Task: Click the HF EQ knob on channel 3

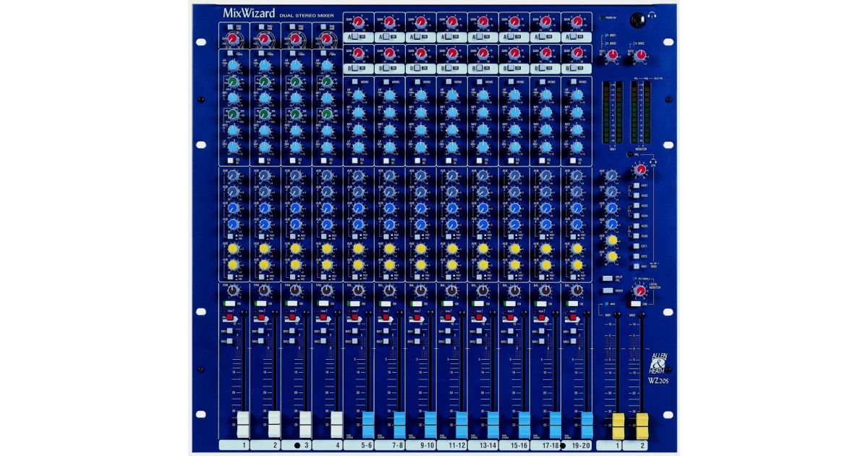Action: tap(296, 67)
